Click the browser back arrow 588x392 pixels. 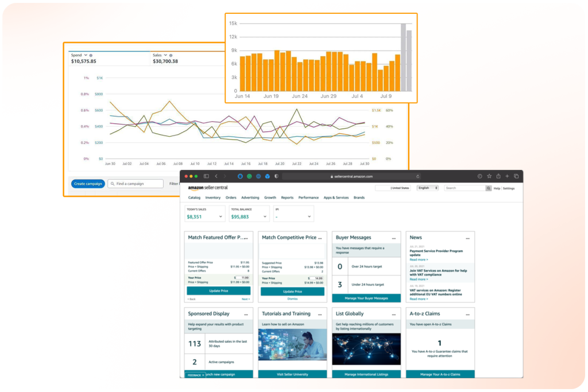tap(216, 176)
